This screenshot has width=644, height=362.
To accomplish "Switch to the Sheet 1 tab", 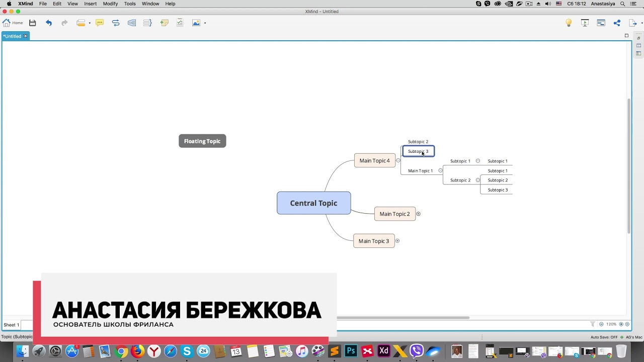I will coord(11,325).
